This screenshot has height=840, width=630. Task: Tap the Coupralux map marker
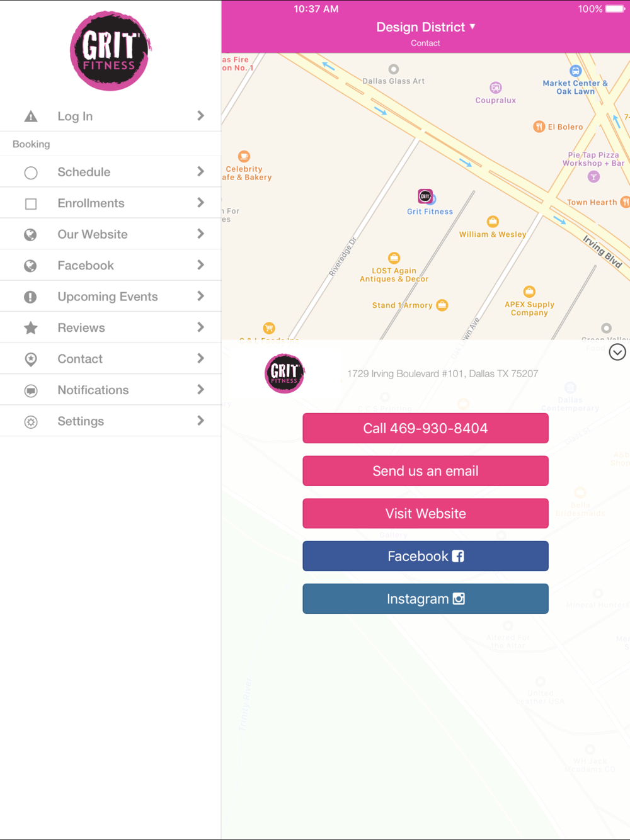[x=496, y=88]
